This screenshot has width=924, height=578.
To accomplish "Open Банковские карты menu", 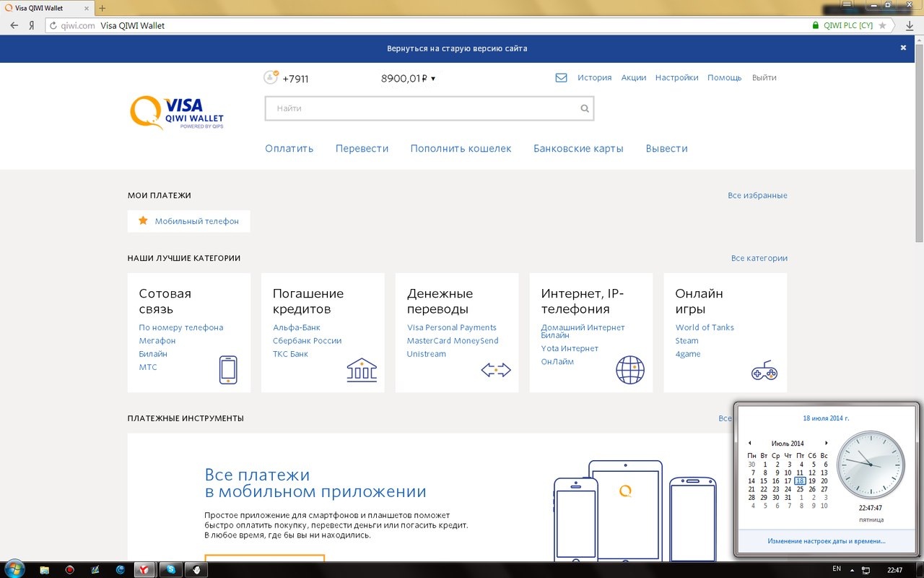I will pyautogui.click(x=578, y=148).
